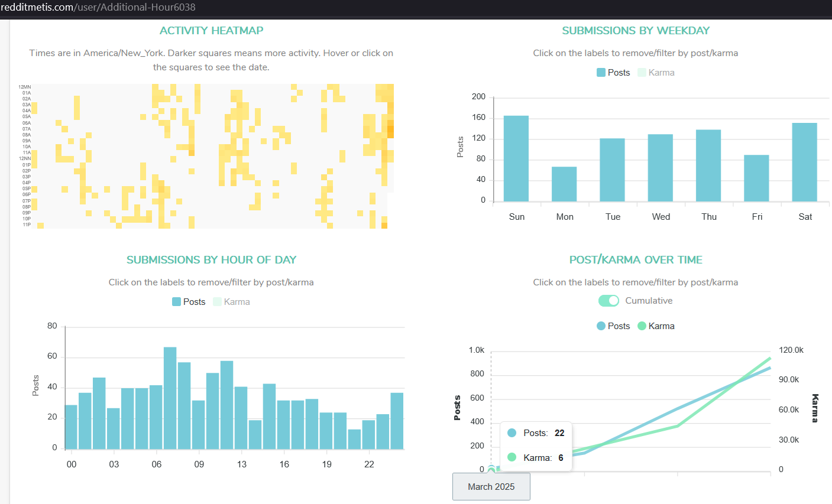Viewport: 832px width, 504px height.
Task: Click the 120.0k karma axis label
Action: click(791, 350)
